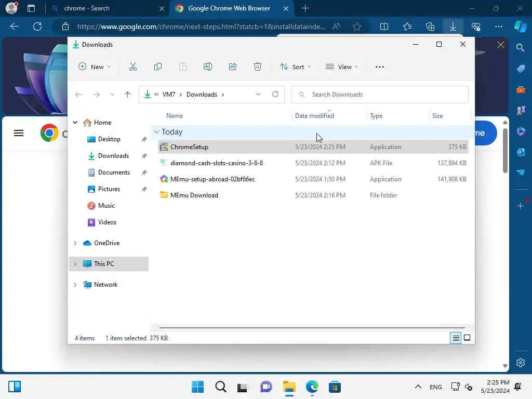This screenshot has height=399, width=532.
Task: Expand the Network tree node
Action: click(75, 285)
